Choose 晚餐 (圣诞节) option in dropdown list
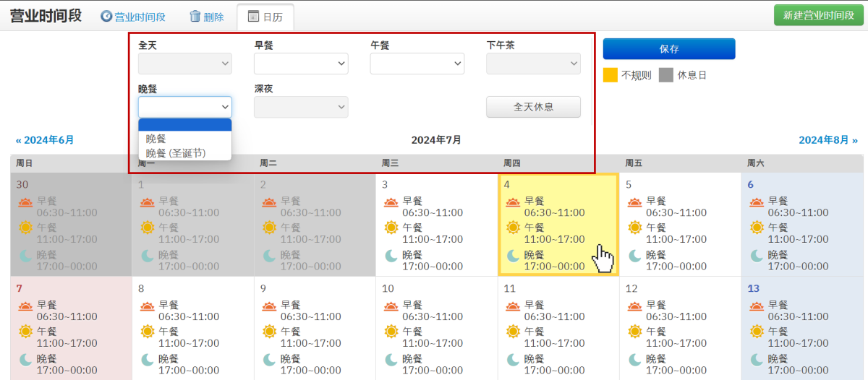Image resolution: width=868 pixels, height=380 pixels. pyautogui.click(x=185, y=152)
